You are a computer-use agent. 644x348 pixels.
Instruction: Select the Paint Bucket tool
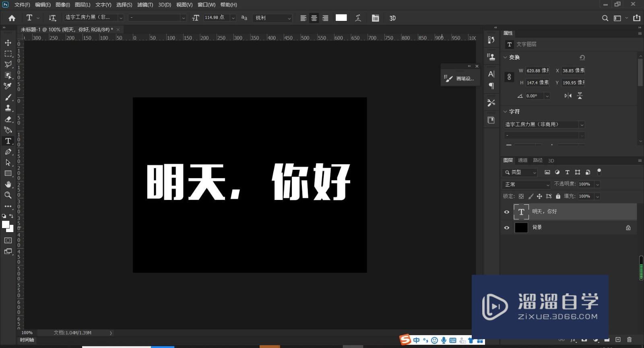(x=8, y=130)
